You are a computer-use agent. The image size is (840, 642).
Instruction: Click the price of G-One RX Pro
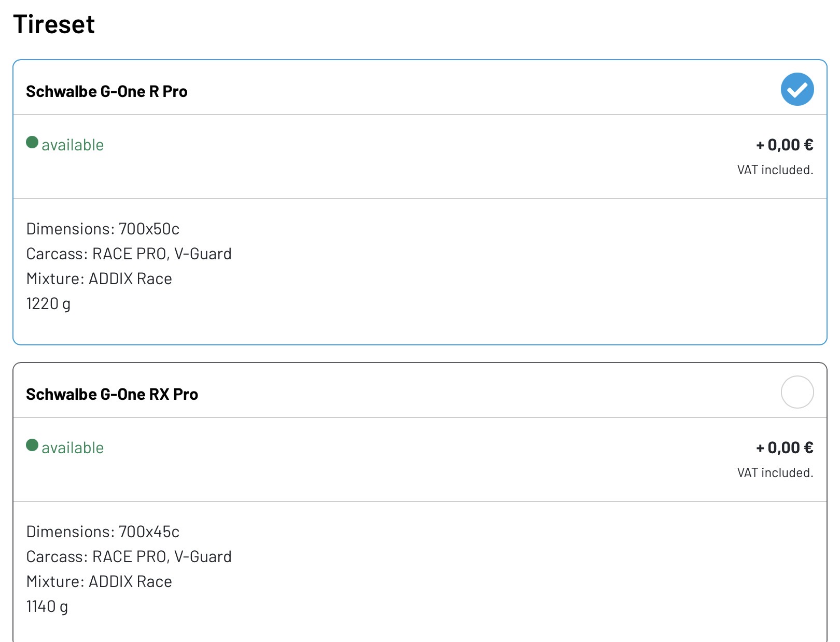tap(785, 448)
